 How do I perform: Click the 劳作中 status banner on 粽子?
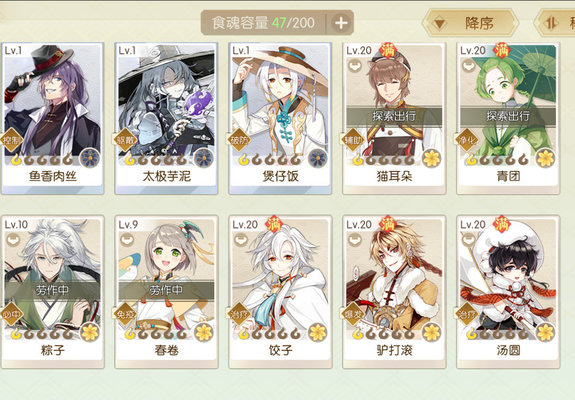click(52, 290)
